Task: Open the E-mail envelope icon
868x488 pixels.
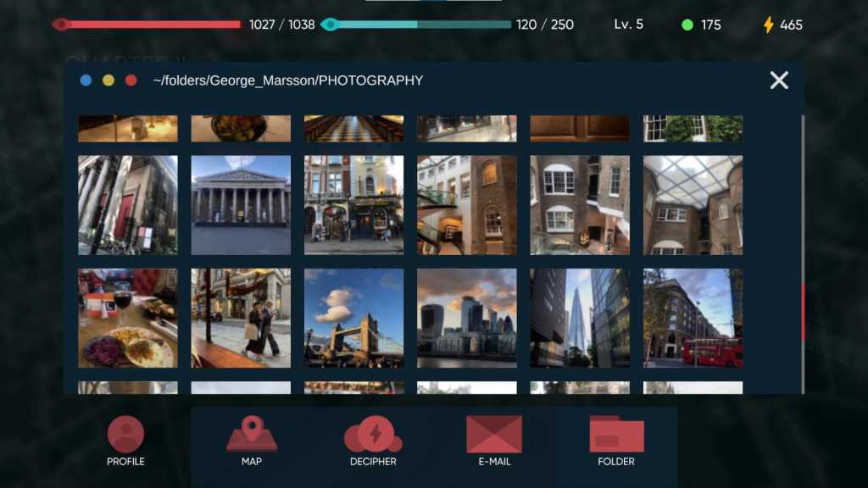Action: point(494,435)
